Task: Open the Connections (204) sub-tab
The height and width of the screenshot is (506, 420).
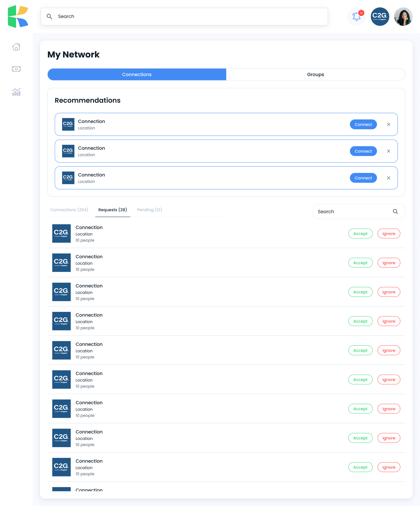Action: click(x=69, y=210)
